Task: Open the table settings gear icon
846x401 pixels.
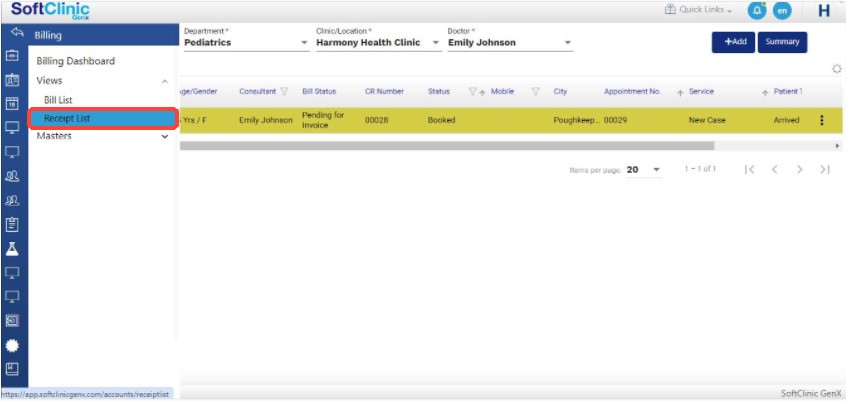Action: click(836, 69)
